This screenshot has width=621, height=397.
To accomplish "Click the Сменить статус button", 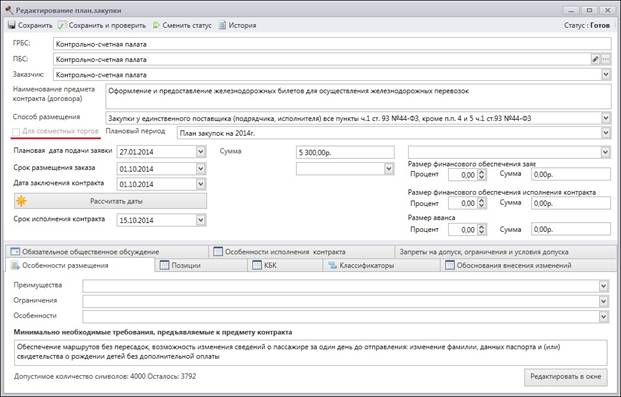I will [x=182, y=25].
